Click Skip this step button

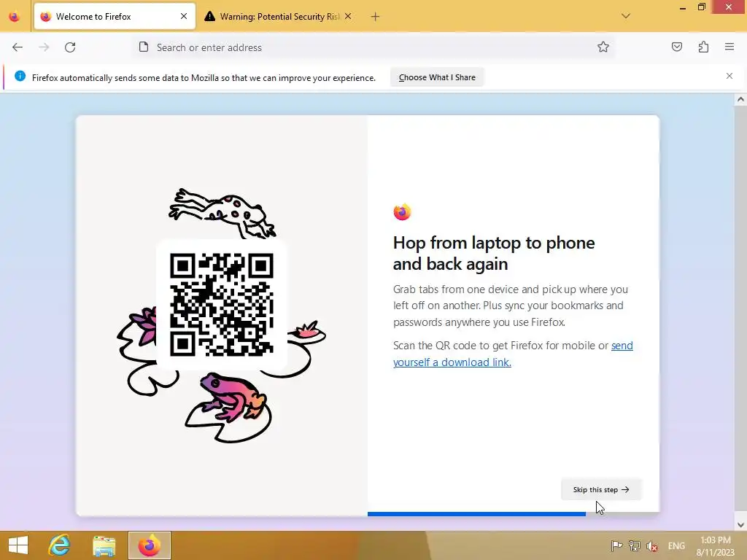[x=601, y=489]
